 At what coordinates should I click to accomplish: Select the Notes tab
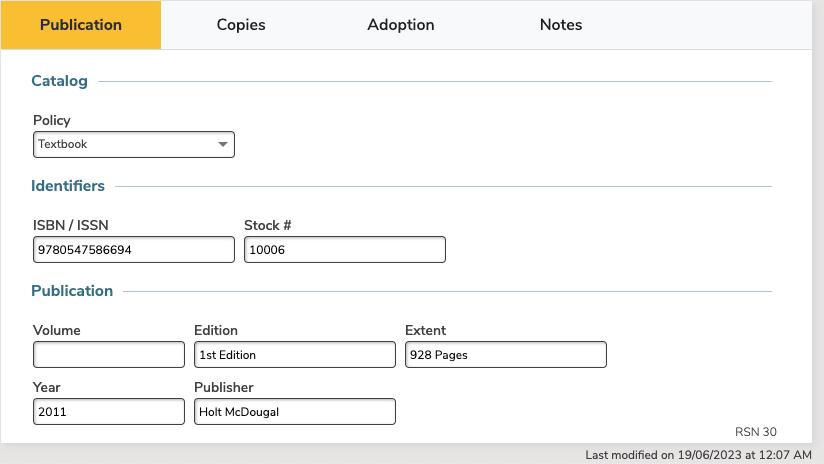pyautogui.click(x=561, y=25)
